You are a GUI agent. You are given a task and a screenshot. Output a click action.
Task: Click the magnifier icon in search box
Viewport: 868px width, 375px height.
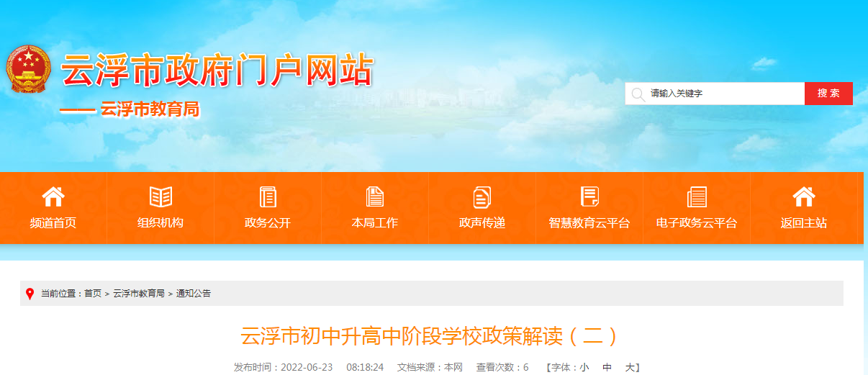tap(638, 94)
